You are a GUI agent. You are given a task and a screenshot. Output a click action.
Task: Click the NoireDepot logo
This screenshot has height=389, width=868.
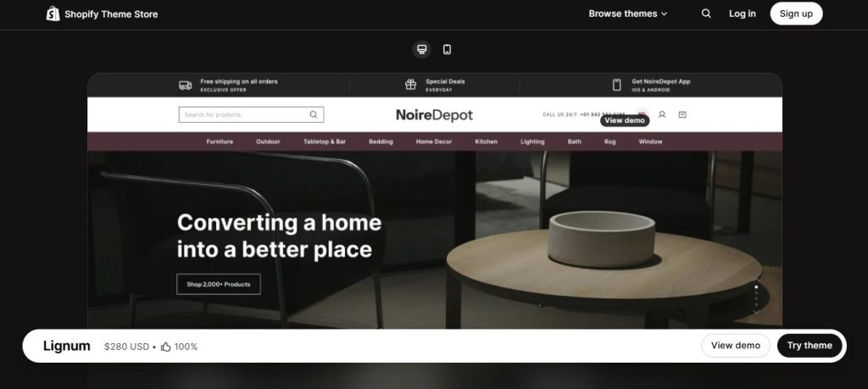click(434, 115)
